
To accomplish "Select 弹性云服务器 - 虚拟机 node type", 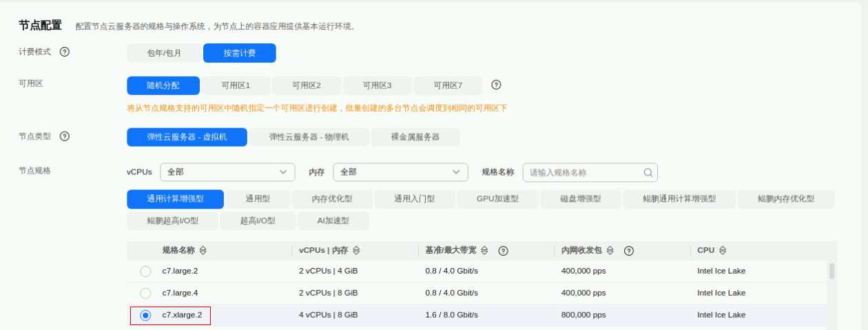I will pyautogui.click(x=187, y=137).
